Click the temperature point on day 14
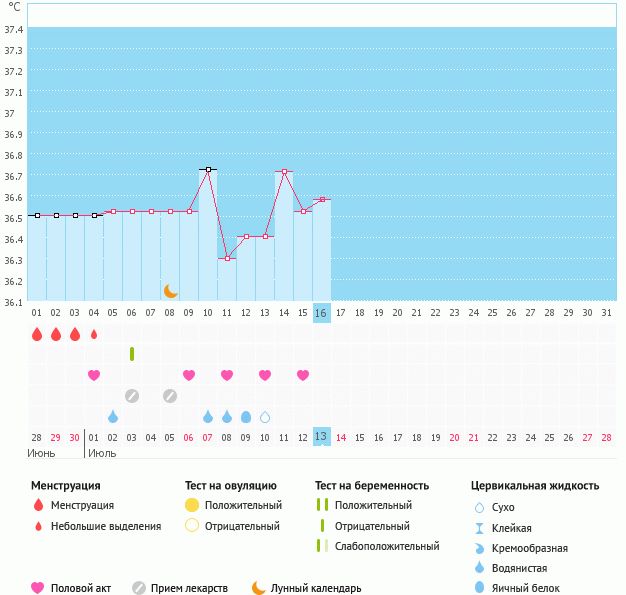 [284, 172]
